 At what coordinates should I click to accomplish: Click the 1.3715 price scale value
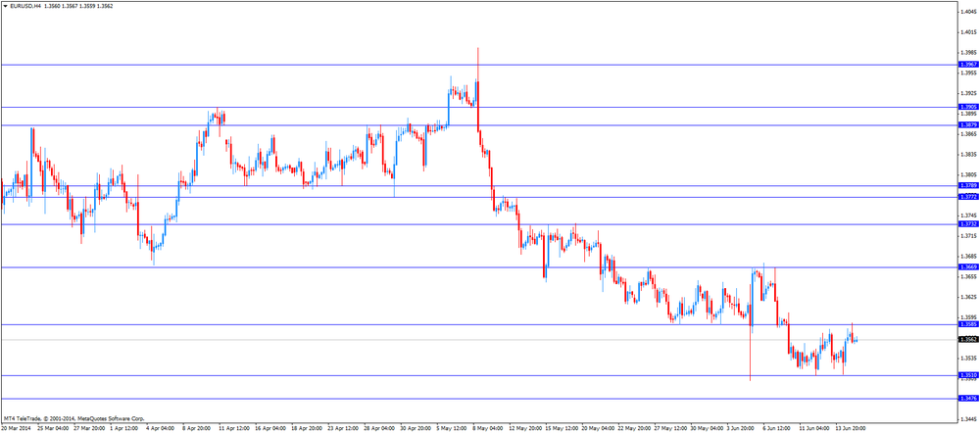[x=969, y=236]
